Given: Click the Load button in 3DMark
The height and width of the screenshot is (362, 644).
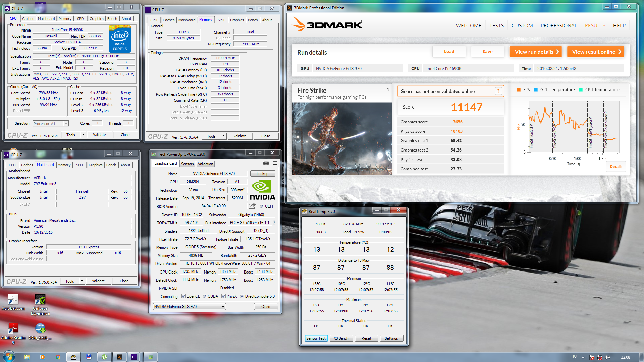Looking at the screenshot, I should point(449,52).
